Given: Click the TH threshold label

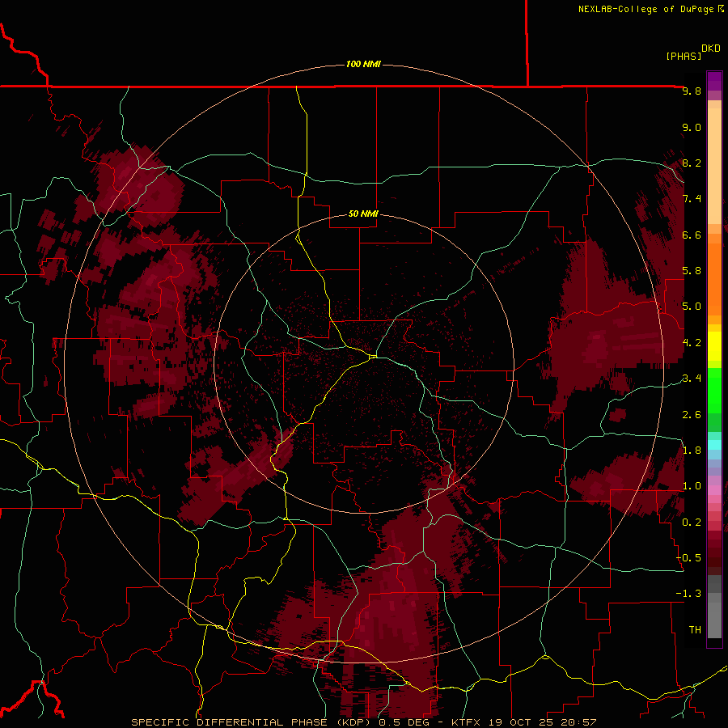Looking at the screenshot, I should click(695, 630).
